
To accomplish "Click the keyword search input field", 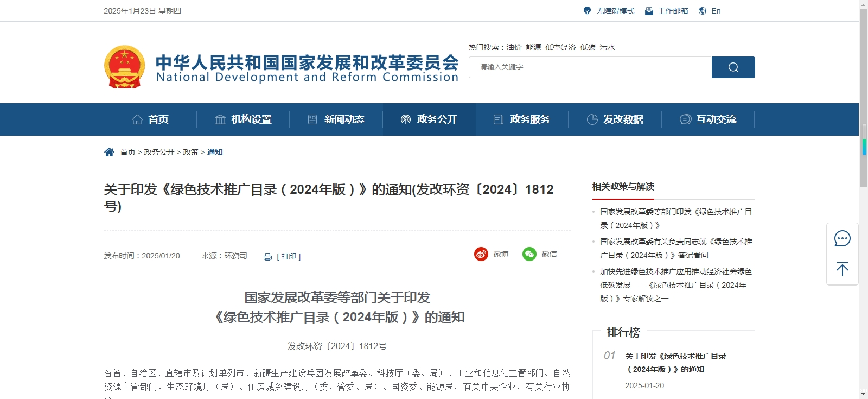I will coord(590,67).
